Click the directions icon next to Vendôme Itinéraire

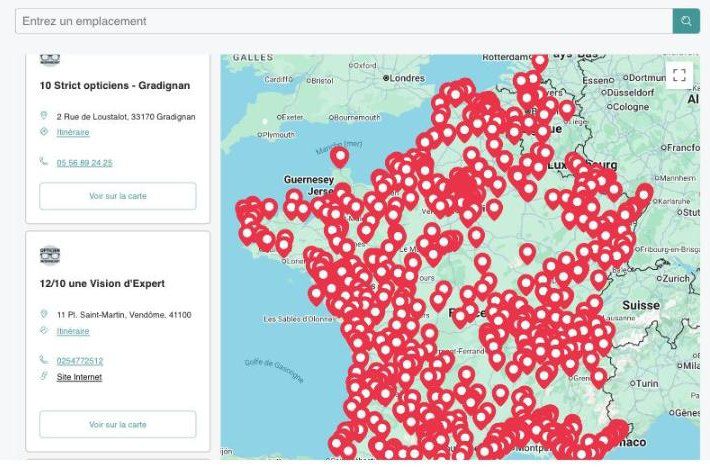[x=44, y=330]
